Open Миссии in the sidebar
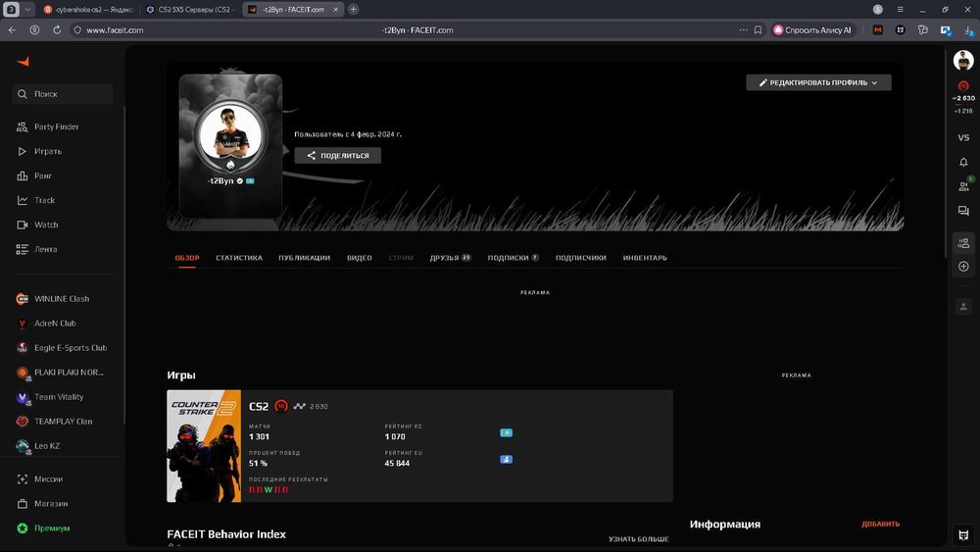Screen dimensions: 980x552 39,478
